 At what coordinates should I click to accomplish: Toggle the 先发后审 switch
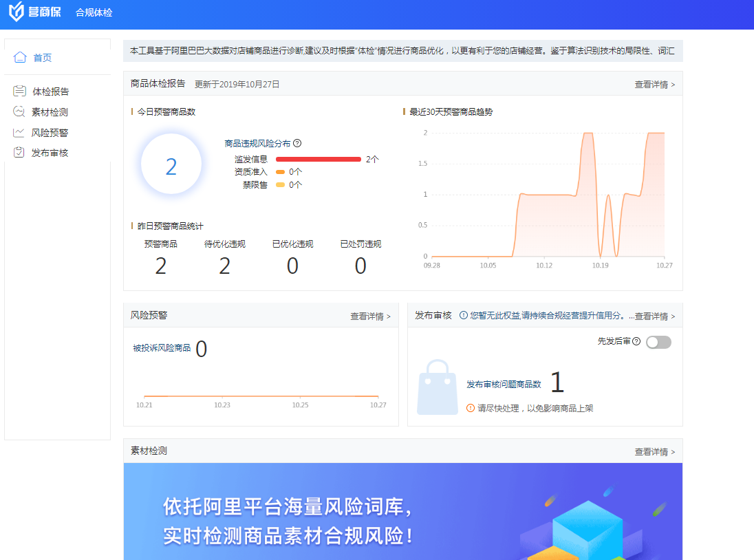point(658,342)
